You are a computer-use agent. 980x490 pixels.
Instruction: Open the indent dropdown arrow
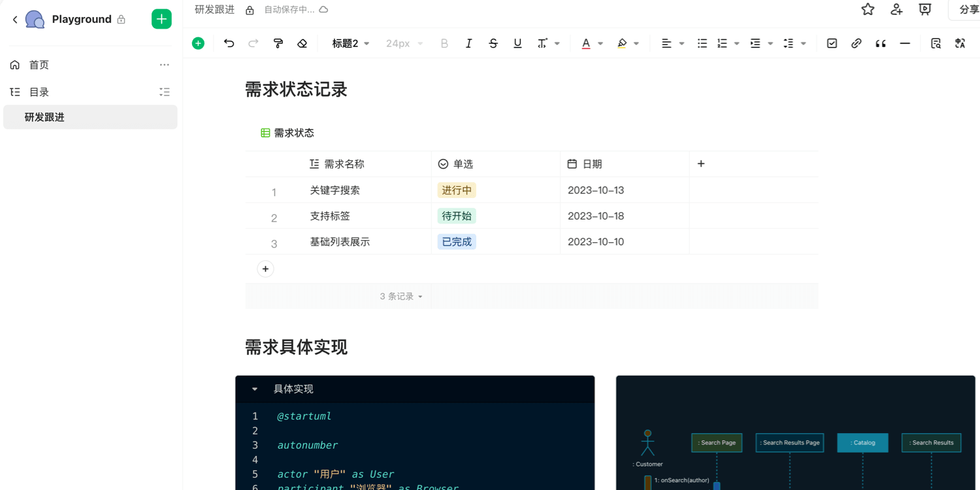click(770, 44)
